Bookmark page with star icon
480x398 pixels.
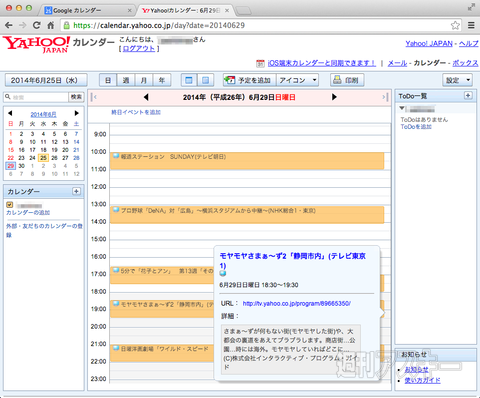coord(455,25)
